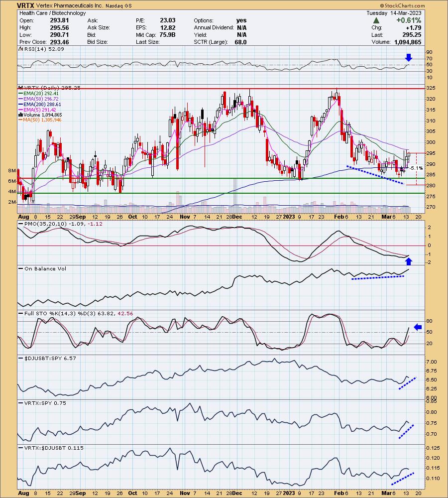Click the -5.1% stop annotation on price chart
The width and height of the screenshot is (448, 498).
416,168
